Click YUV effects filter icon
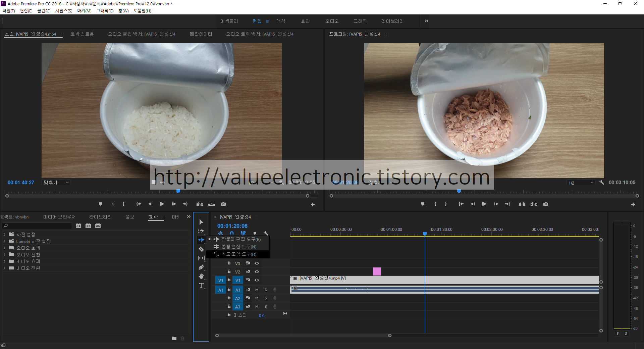The height and width of the screenshot is (349, 644). 98,226
